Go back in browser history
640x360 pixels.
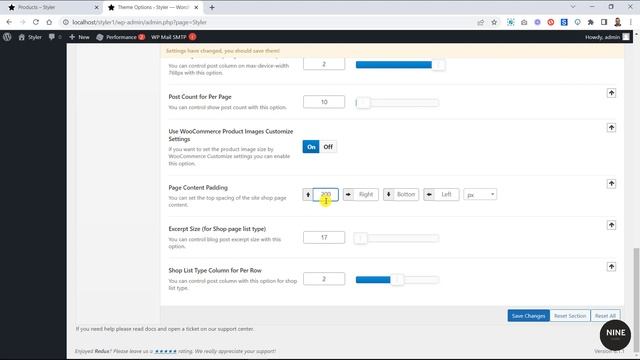9,22
